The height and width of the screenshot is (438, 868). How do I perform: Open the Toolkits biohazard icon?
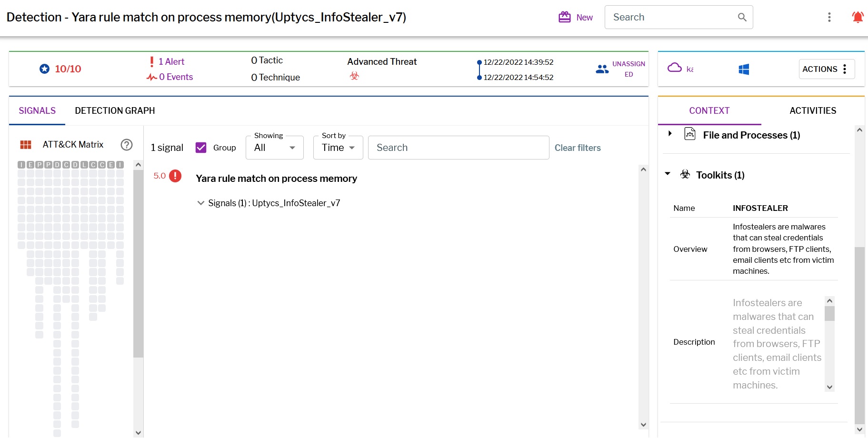click(x=685, y=174)
